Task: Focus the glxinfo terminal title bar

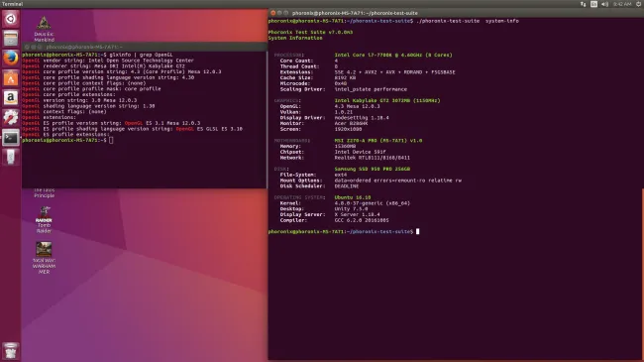Action: pos(145,47)
